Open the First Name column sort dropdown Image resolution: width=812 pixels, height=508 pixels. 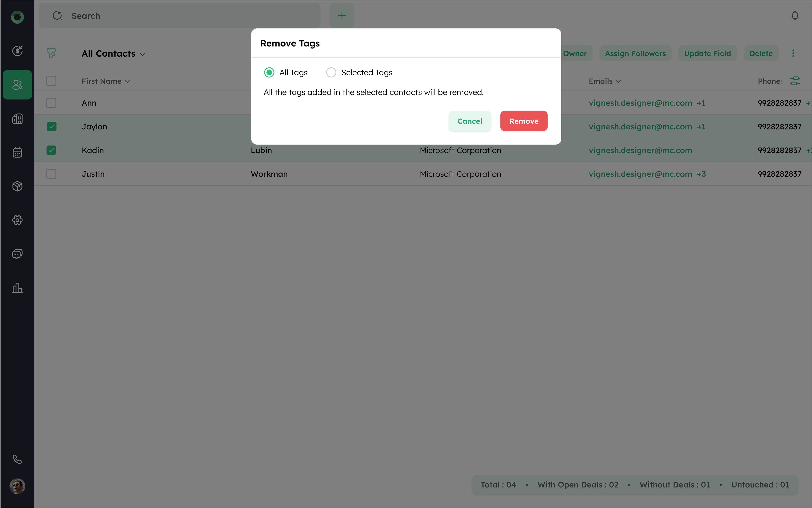pyautogui.click(x=127, y=82)
